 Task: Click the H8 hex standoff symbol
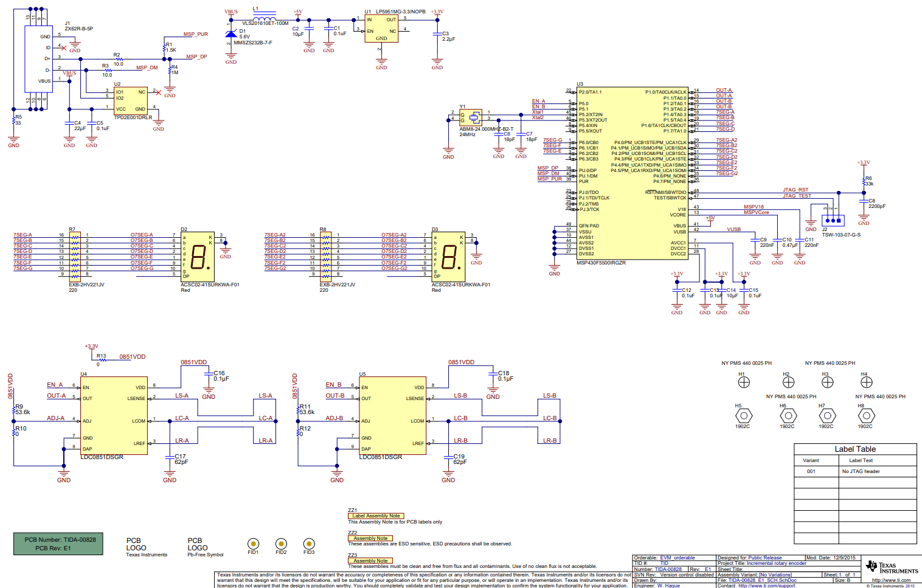(866, 416)
